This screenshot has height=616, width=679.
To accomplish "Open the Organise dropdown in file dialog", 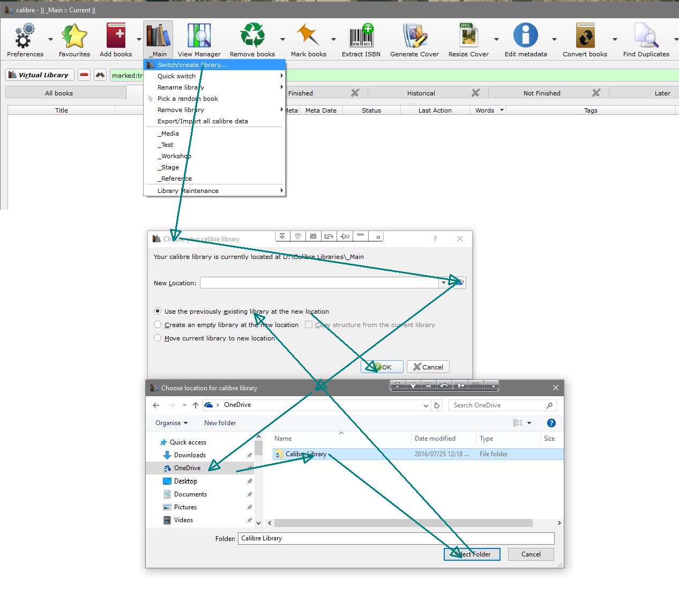I will 171,423.
